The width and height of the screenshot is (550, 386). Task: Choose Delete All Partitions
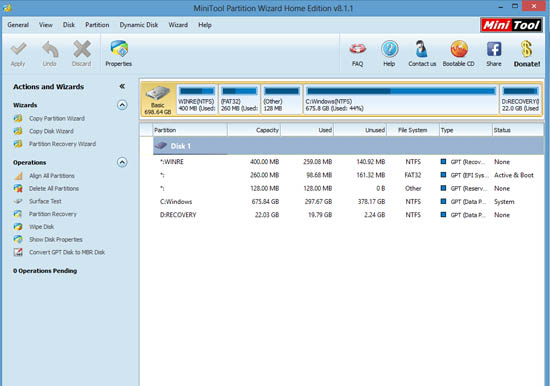pos(54,188)
